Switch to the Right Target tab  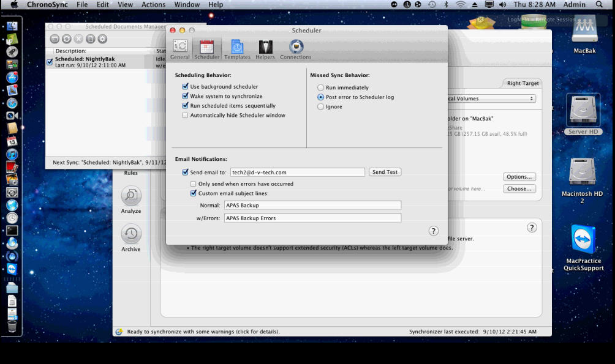point(523,83)
